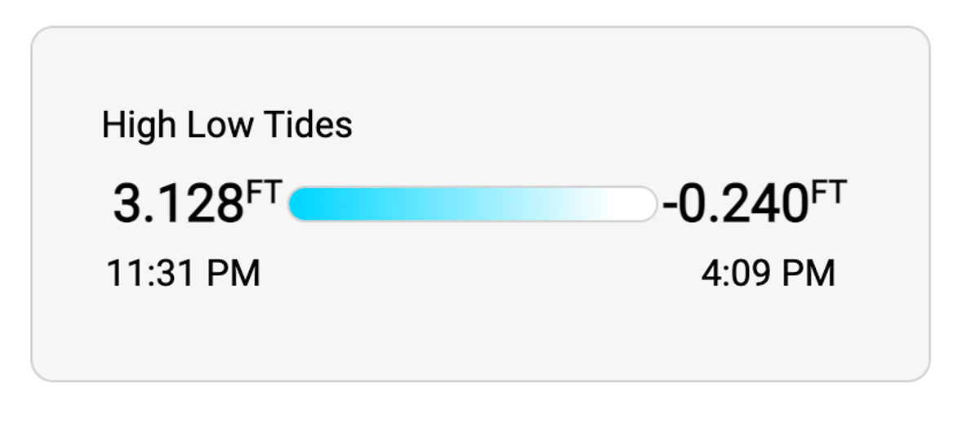The image size is (980, 437).
Task: Click "PM" in the 4:09 time label
Action: [x=808, y=274]
